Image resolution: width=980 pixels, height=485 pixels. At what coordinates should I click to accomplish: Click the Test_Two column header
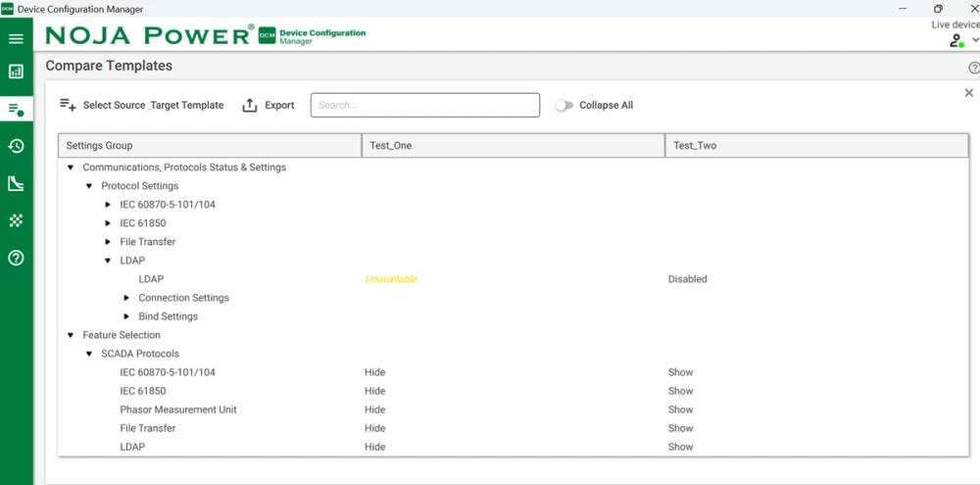tap(817, 146)
